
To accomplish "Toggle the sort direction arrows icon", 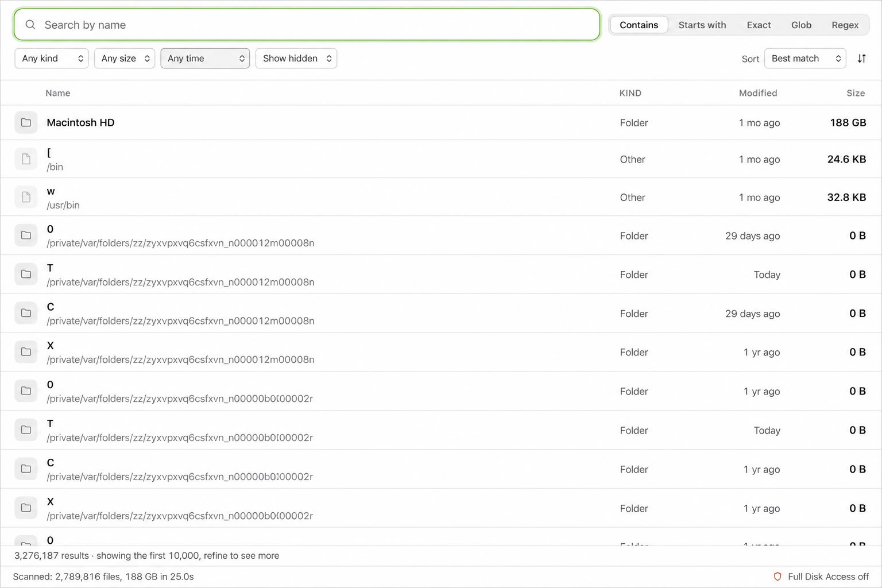I will tap(861, 59).
